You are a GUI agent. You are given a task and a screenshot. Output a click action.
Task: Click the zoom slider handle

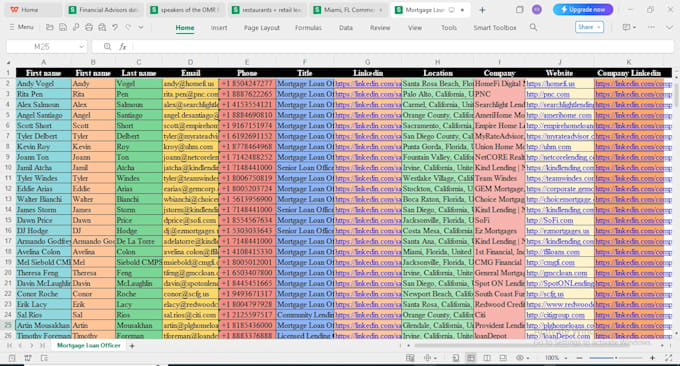(616, 358)
